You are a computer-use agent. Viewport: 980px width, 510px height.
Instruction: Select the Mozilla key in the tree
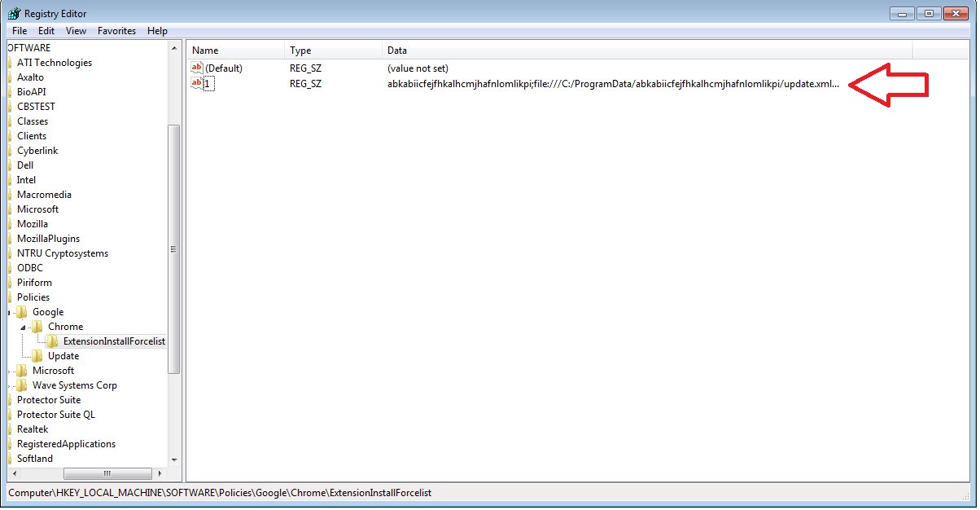point(33,224)
